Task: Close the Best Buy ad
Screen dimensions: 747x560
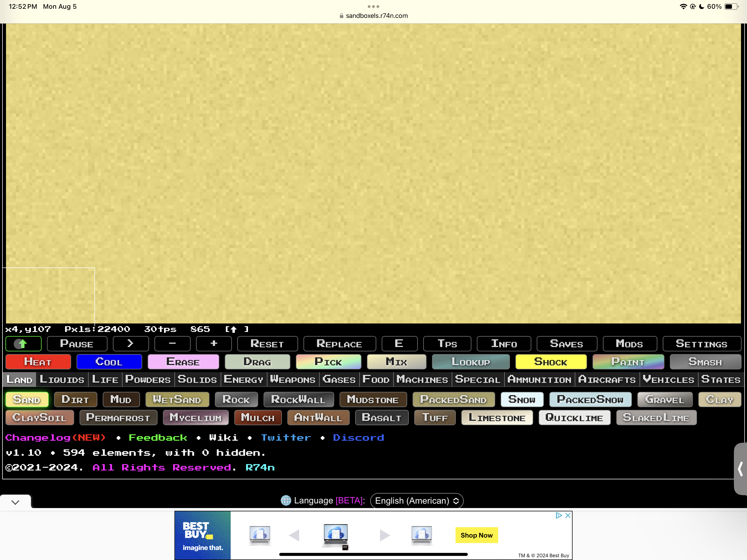Action: (x=568, y=515)
